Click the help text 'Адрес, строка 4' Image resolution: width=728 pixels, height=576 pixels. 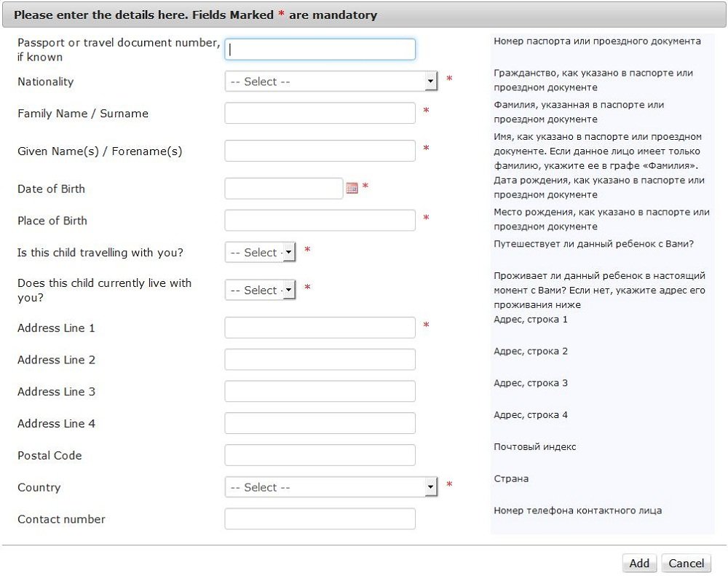(530, 415)
